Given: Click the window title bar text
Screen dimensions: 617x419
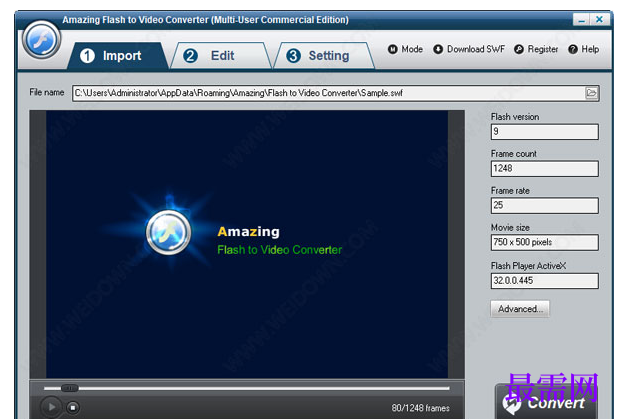Looking at the screenshot, I should coord(205,20).
